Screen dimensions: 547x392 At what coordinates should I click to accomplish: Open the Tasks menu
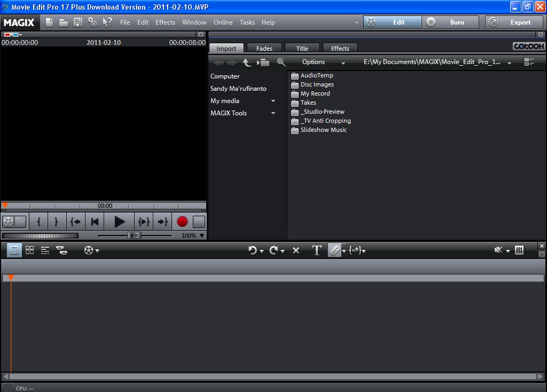(247, 22)
